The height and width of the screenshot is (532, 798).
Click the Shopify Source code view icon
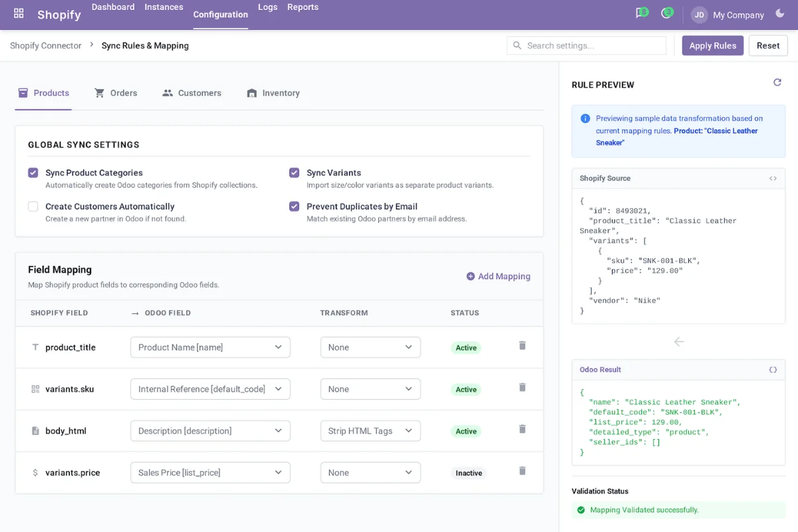[x=773, y=178]
